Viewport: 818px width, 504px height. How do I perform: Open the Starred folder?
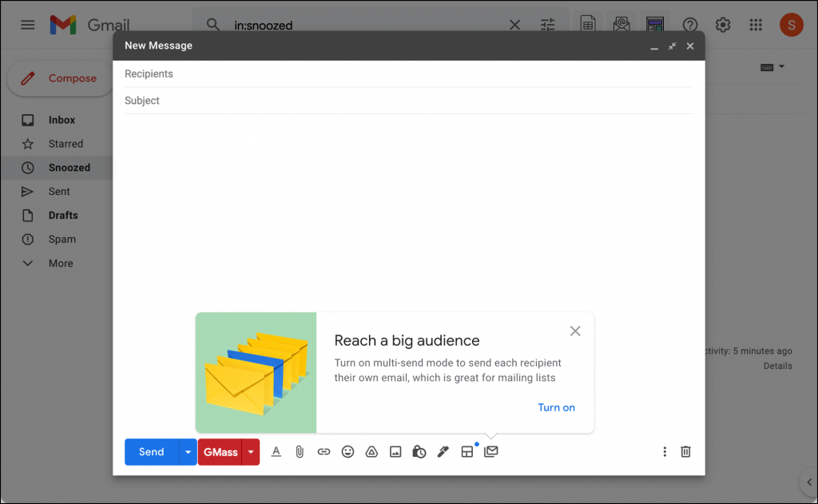point(66,144)
